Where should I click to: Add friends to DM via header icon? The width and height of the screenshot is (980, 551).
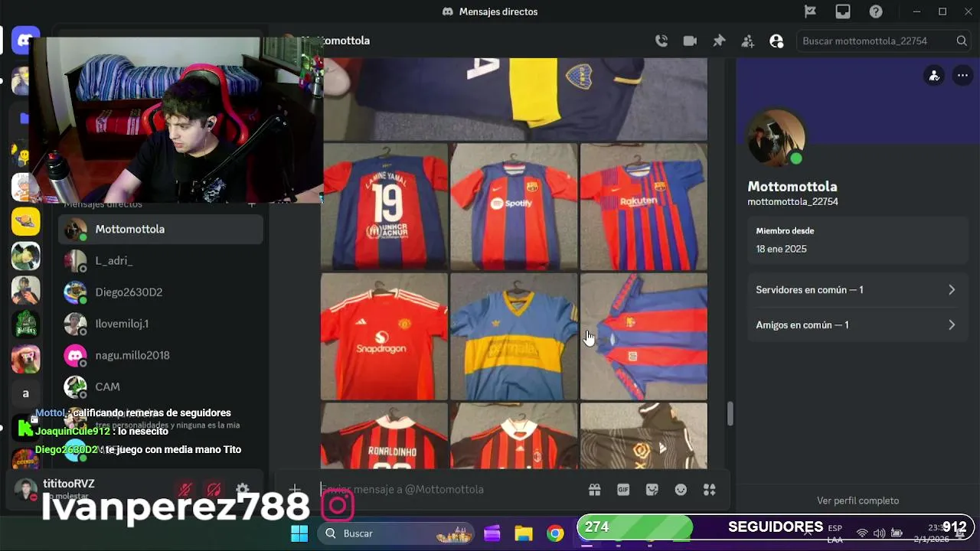coord(748,41)
